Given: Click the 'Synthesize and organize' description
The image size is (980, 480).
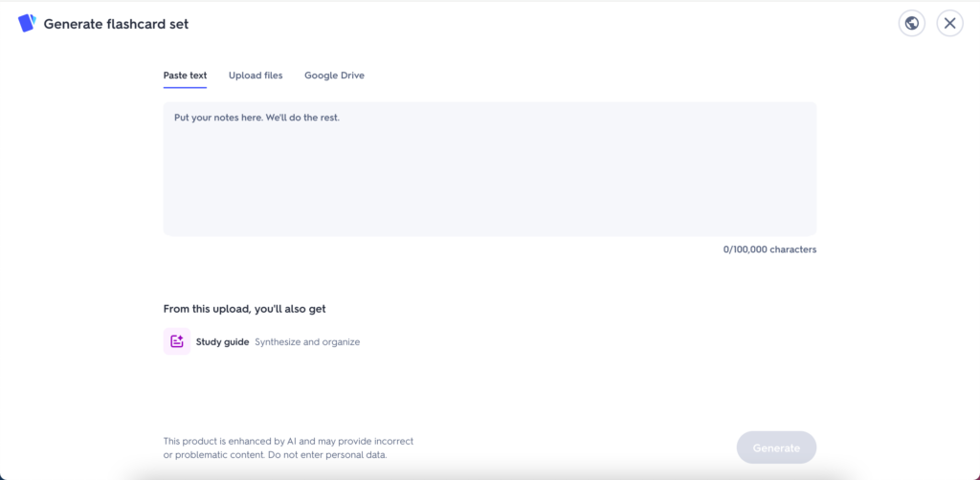Looking at the screenshot, I should point(307,341).
